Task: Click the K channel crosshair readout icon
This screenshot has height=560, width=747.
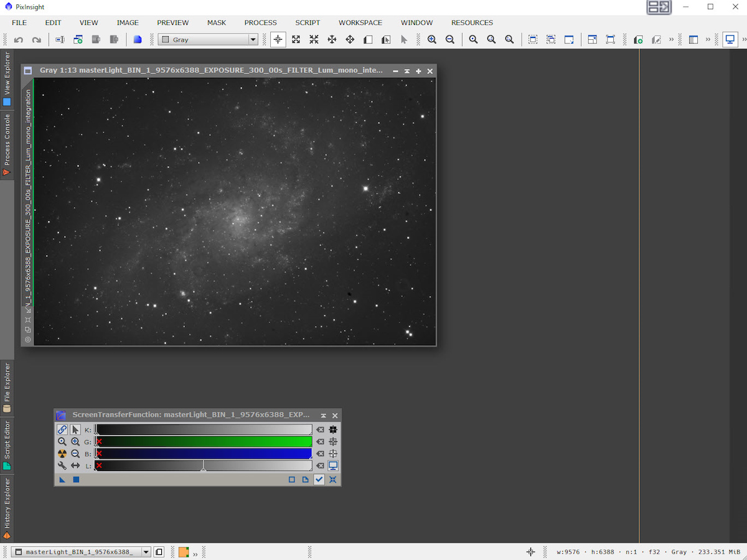Action: (x=333, y=429)
